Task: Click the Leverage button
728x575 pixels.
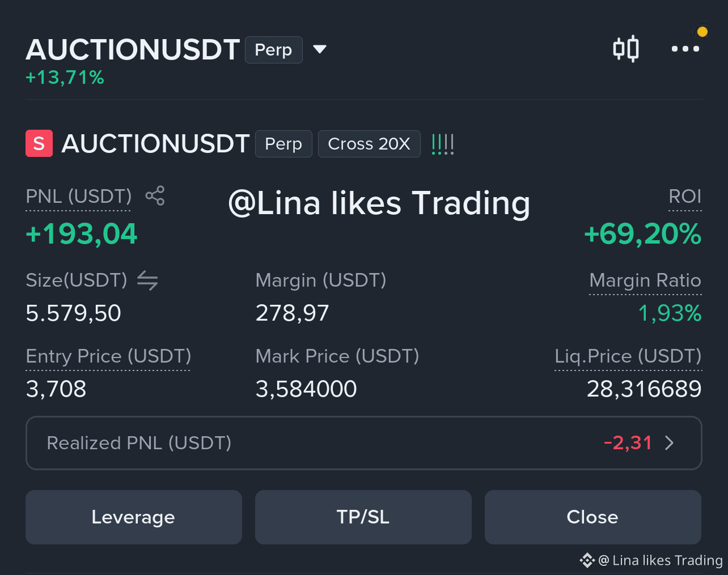Action: click(x=134, y=517)
